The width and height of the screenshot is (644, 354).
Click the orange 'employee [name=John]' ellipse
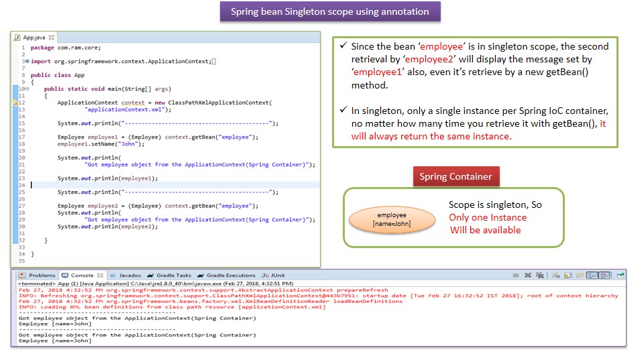(x=392, y=220)
